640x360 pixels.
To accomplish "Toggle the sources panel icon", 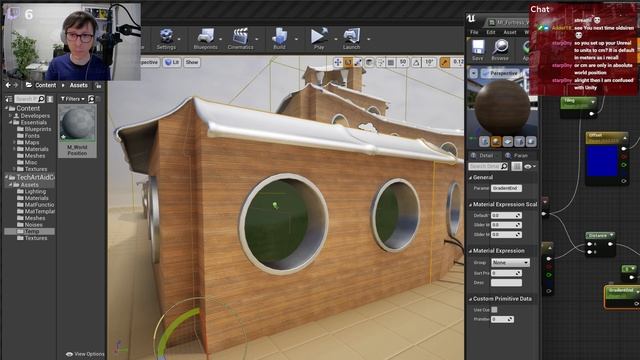I will point(8,99).
